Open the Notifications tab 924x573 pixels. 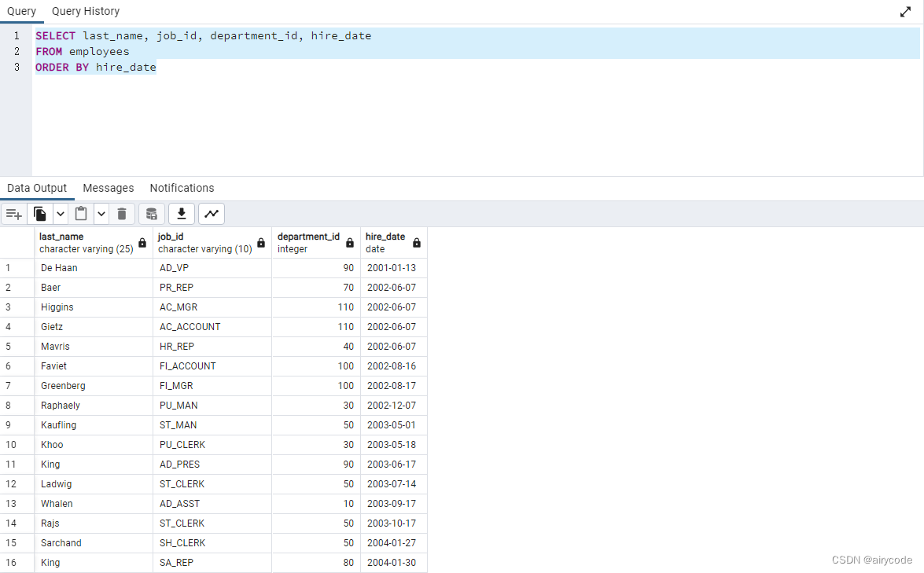point(182,188)
